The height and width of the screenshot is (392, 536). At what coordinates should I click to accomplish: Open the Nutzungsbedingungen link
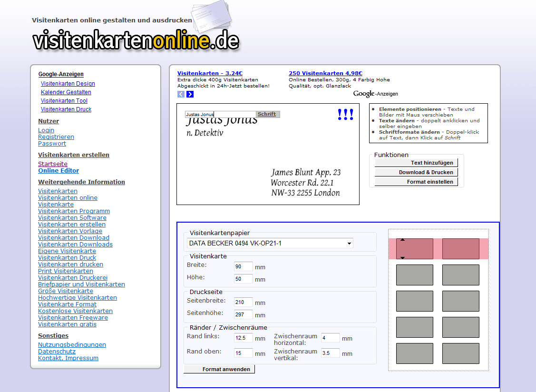click(72, 345)
